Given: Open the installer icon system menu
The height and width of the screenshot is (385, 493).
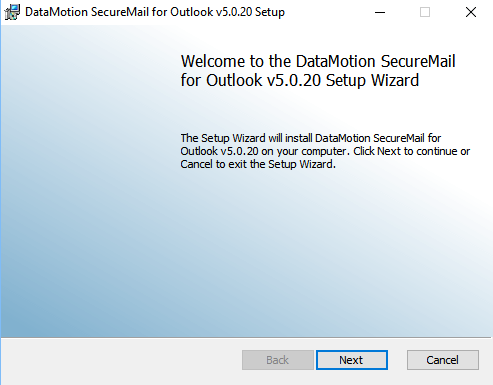Looking at the screenshot, I should (12, 12).
